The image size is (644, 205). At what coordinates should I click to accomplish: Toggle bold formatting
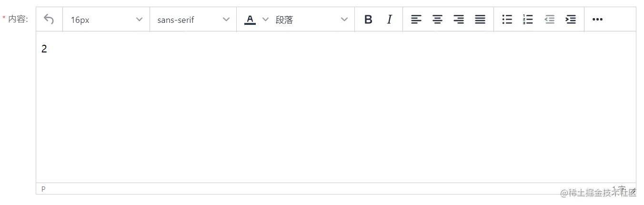click(x=368, y=20)
